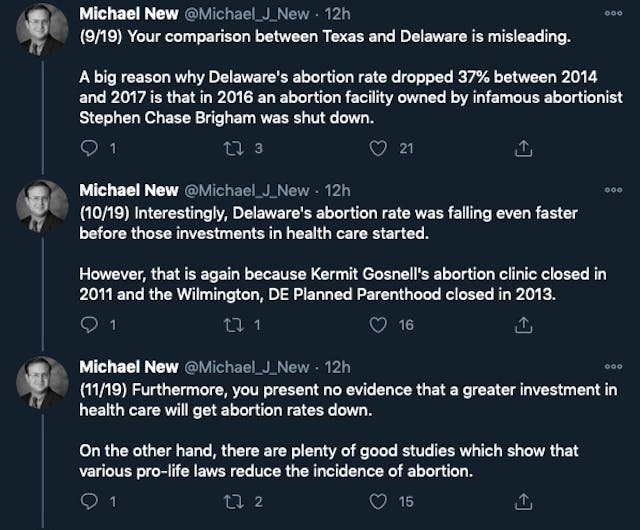Retweet the (9/19) Texas and Delaware tweet
The height and width of the screenshot is (530, 640).
click(233, 148)
